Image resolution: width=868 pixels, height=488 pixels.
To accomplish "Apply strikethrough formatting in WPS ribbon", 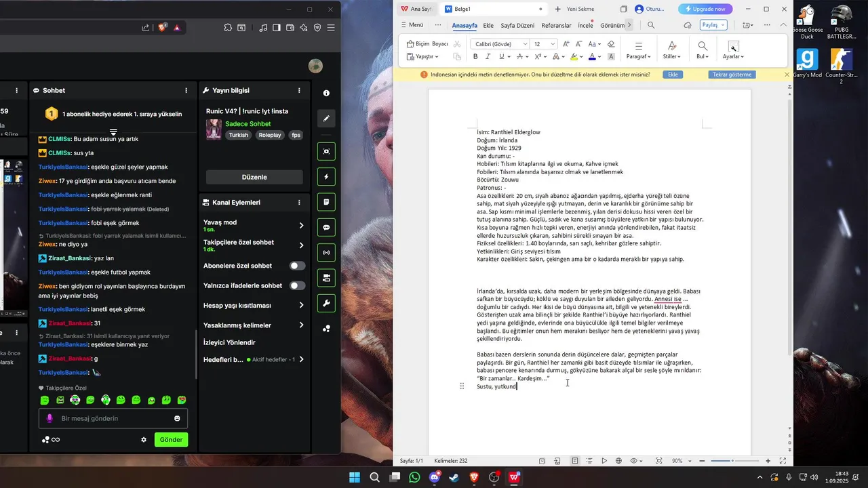I will 519,57.
